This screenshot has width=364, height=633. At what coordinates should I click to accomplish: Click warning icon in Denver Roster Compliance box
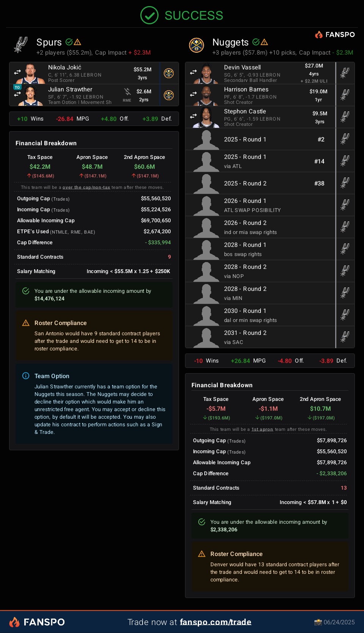(202, 554)
